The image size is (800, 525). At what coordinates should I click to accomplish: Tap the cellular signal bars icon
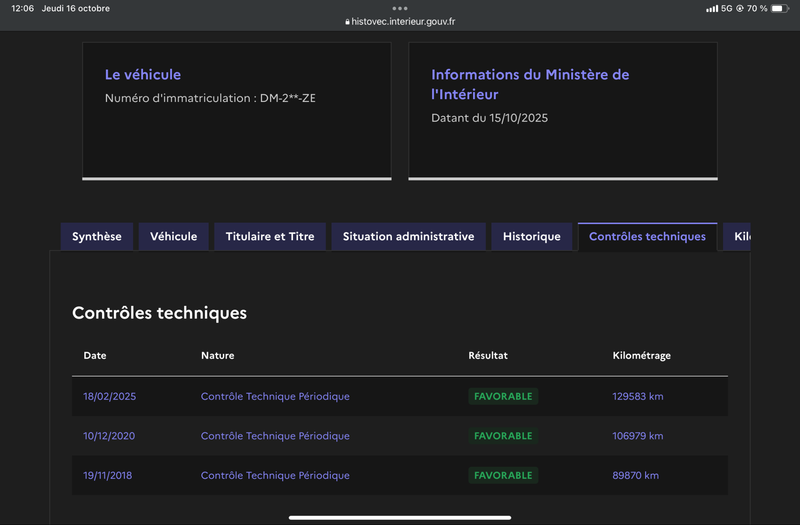click(x=712, y=8)
